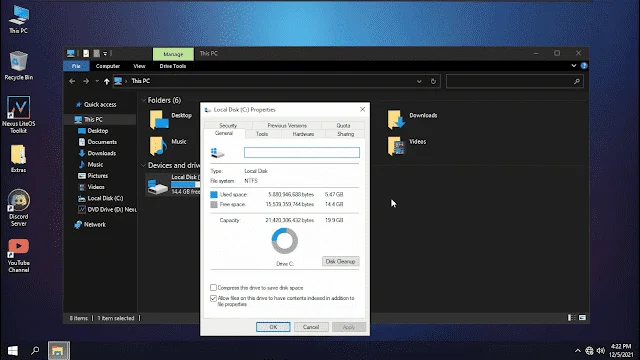The height and width of the screenshot is (360, 640).
Task: Switch to Previous Versions tab
Action: coord(287,125)
